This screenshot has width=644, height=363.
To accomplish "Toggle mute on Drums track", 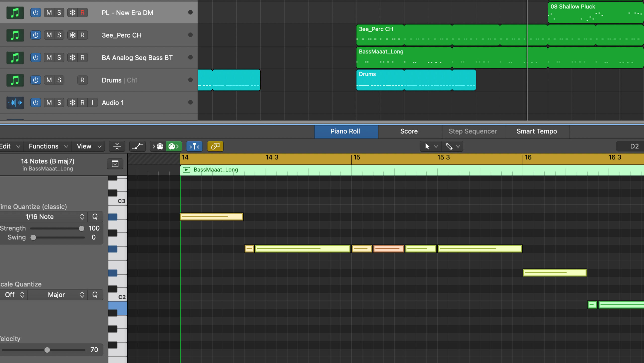I will click(48, 80).
